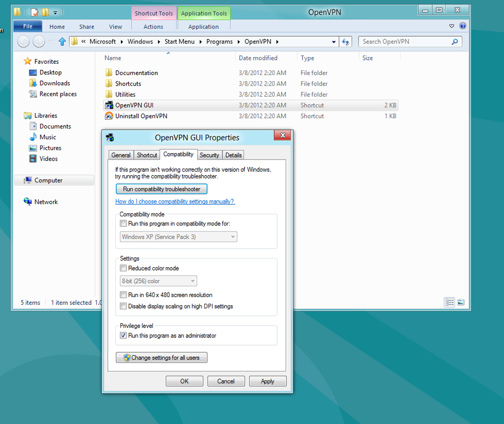The image size is (504, 424).
Task: Click the arrow after Start Menu in the path
Action: pos(200,42)
